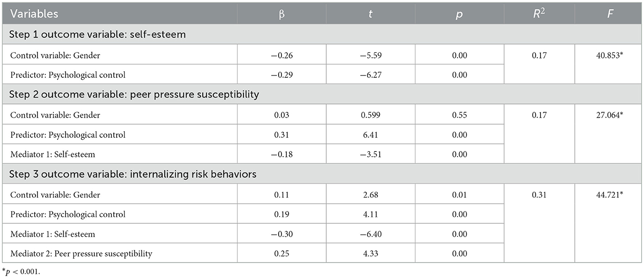Select the Mediator 2: Peer pressure susceptibility row label
Image resolution: width=644 pixels, height=278 pixels.
(x=81, y=254)
